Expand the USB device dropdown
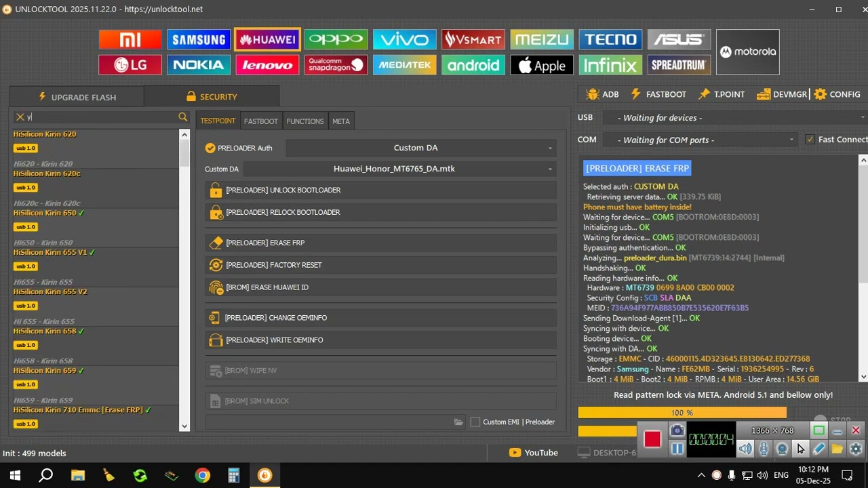This screenshot has width=868, height=488. tap(734, 117)
